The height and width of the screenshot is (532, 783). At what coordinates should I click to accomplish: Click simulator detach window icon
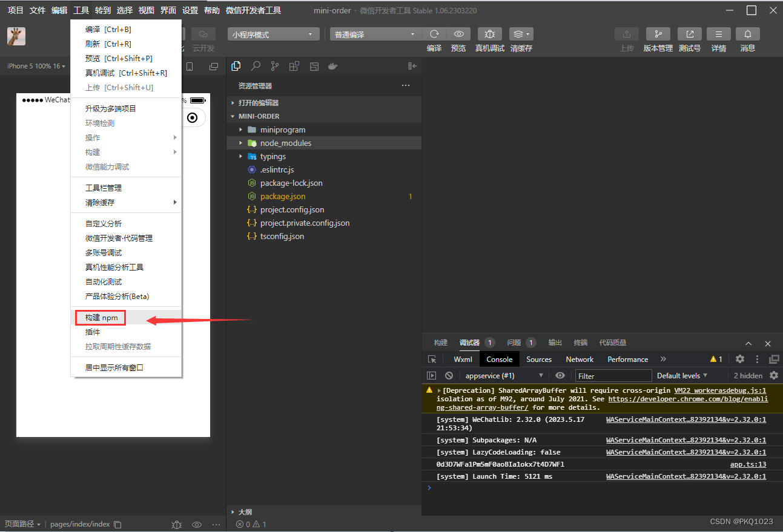pos(214,66)
